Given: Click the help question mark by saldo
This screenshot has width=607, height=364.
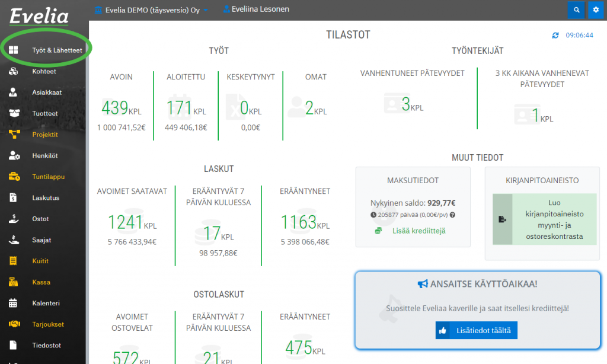Looking at the screenshot, I should click(x=452, y=215).
